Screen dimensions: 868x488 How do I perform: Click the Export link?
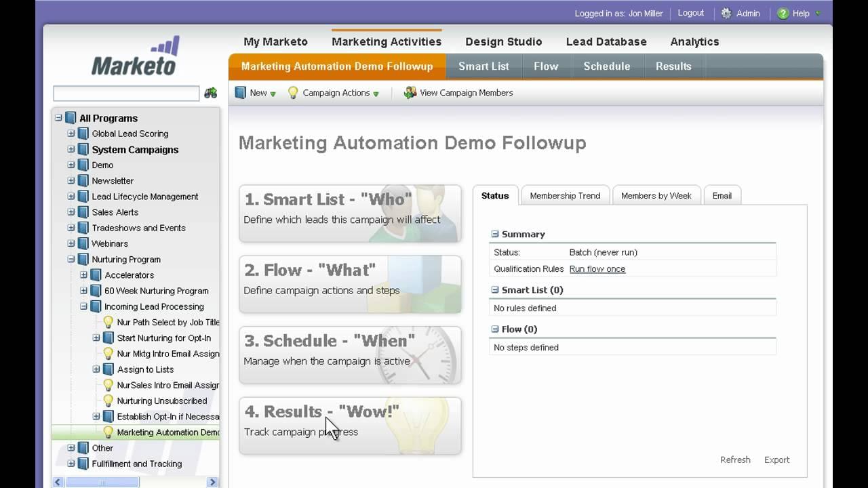point(777,460)
